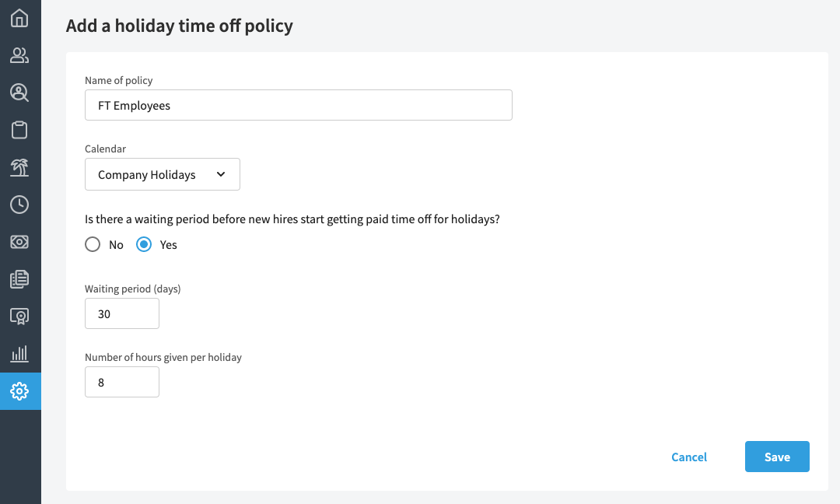Open the bar chart reports icon
Image resolution: width=840 pixels, height=504 pixels.
coord(19,353)
